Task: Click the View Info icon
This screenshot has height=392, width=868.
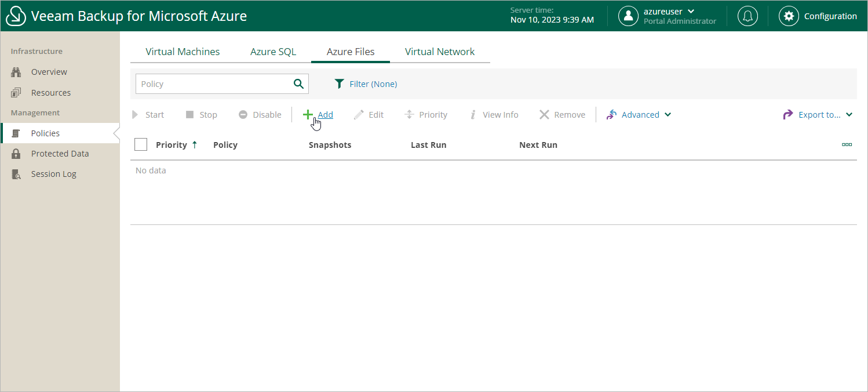Action: point(473,115)
